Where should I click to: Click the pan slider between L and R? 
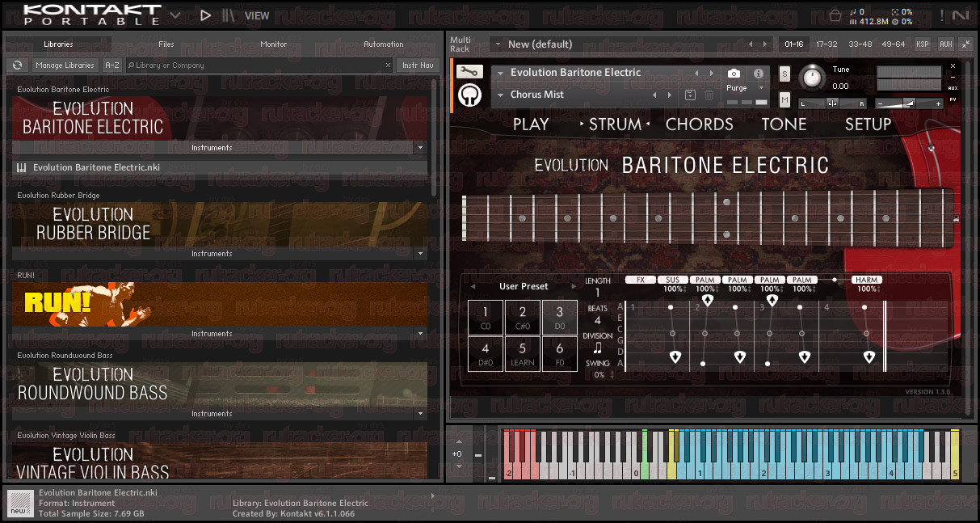(833, 103)
